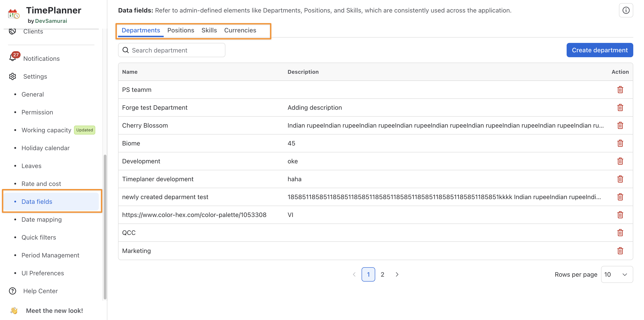Open the info icon at top right
644x320 pixels.
coord(626,11)
